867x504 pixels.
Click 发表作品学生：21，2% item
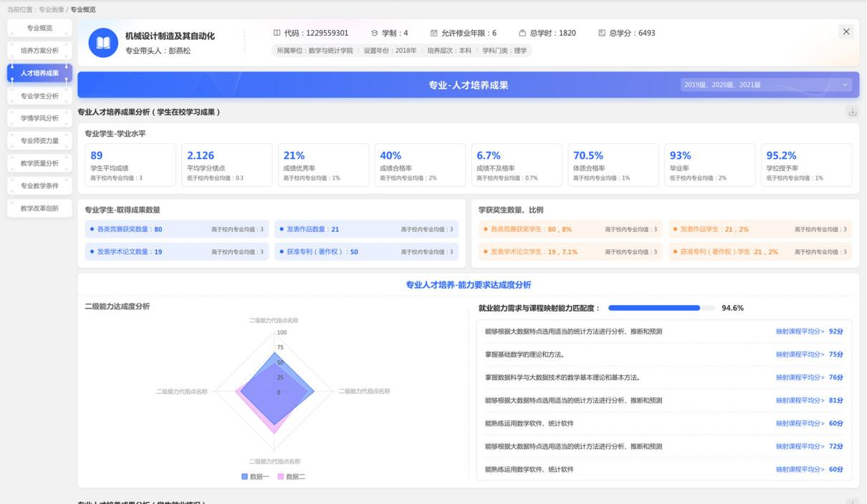[761, 229]
